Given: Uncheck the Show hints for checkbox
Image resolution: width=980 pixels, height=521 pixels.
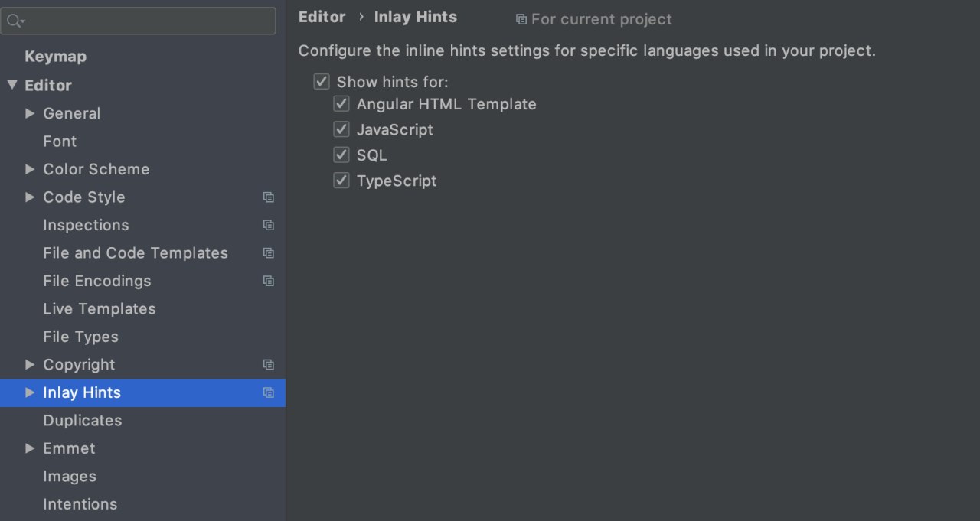Looking at the screenshot, I should tap(322, 82).
